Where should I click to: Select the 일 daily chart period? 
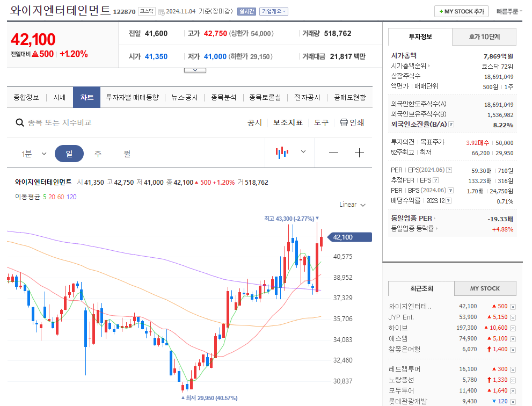point(69,154)
